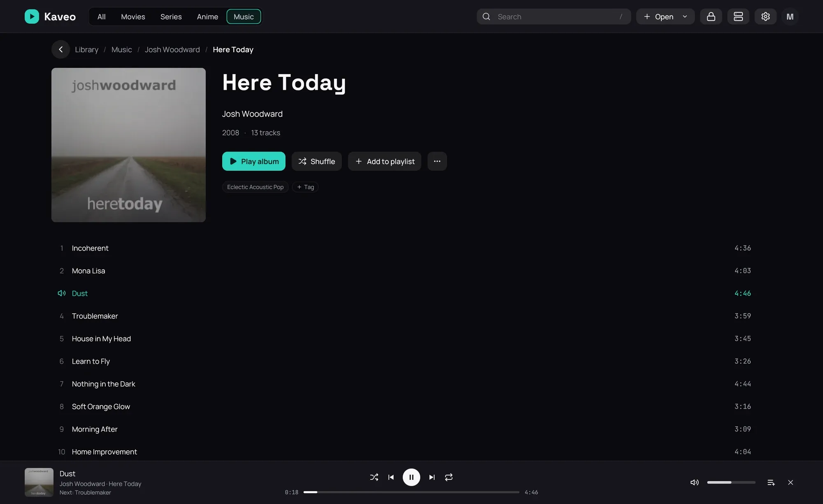The image size is (823, 504).
Task: Click the Eclectic Acoustic Pop tag
Action: (x=255, y=187)
